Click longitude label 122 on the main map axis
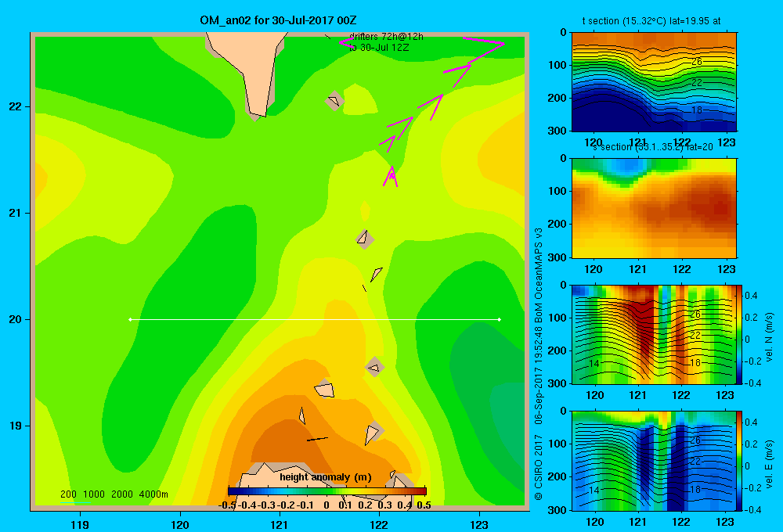Image resolution: width=783 pixels, height=532 pixels. click(x=380, y=524)
